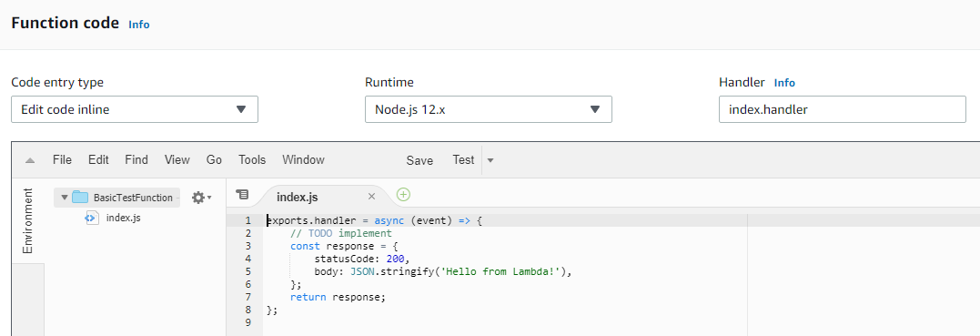Open the tab list icon beside index.js
980x336 pixels.
242,195
